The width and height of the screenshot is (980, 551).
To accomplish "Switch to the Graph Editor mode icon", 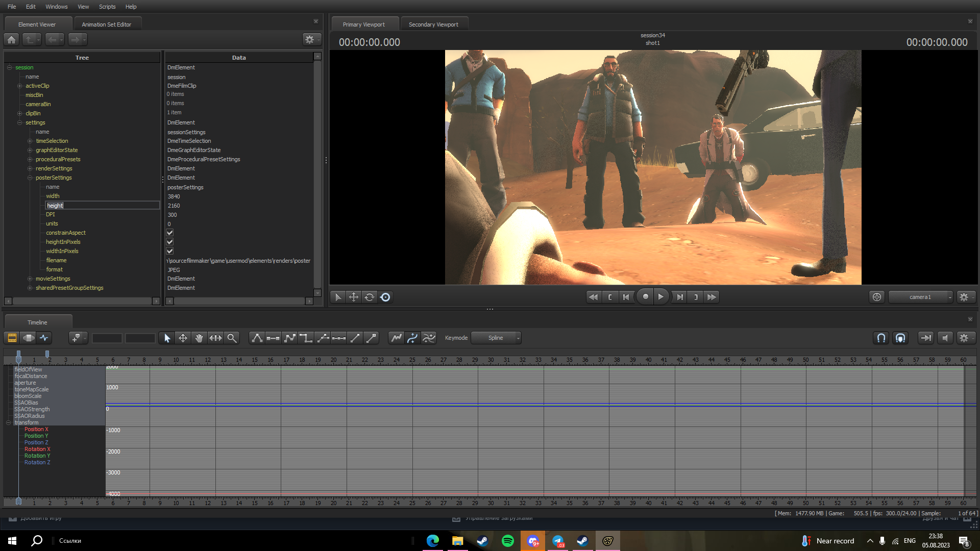I will (x=44, y=338).
